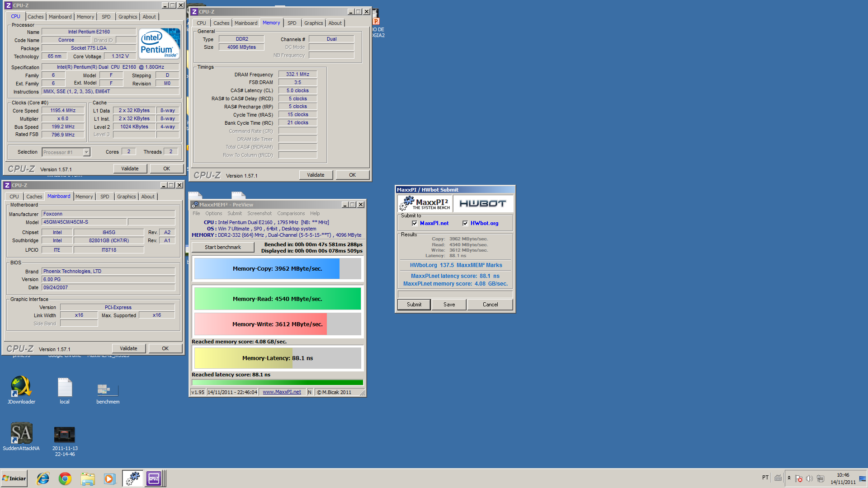
Task: Switch to Caches tab in top-left CPU-Z
Action: click(36, 17)
